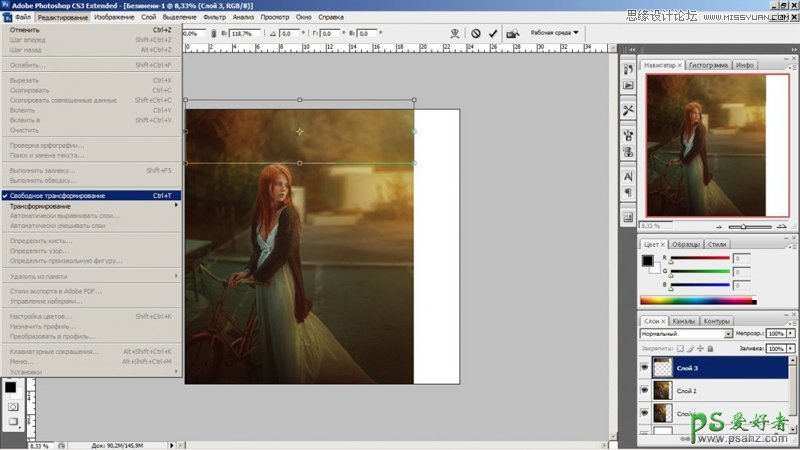Open the layer opacity slider arrow
Screen dimensions: 800x450
click(x=792, y=333)
